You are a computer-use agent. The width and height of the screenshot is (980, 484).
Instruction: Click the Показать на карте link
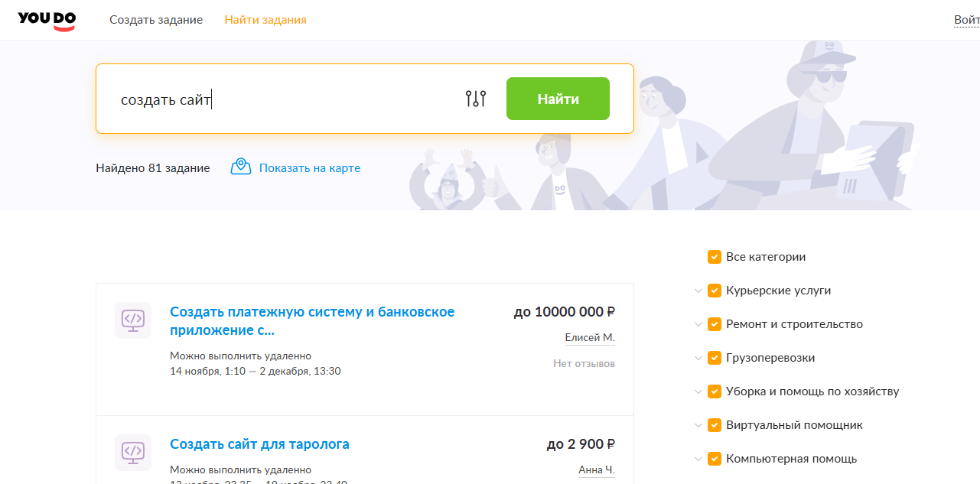pyautogui.click(x=310, y=168)
